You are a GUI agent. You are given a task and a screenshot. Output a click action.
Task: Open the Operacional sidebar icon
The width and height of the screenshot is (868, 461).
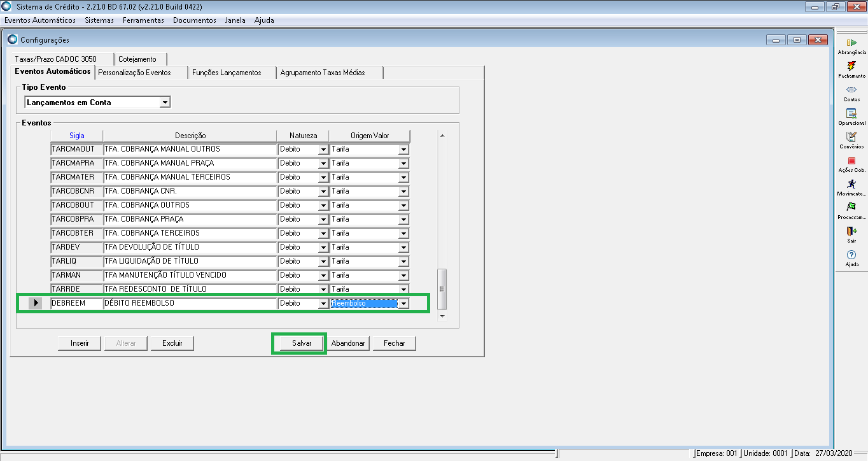point(851,113)
